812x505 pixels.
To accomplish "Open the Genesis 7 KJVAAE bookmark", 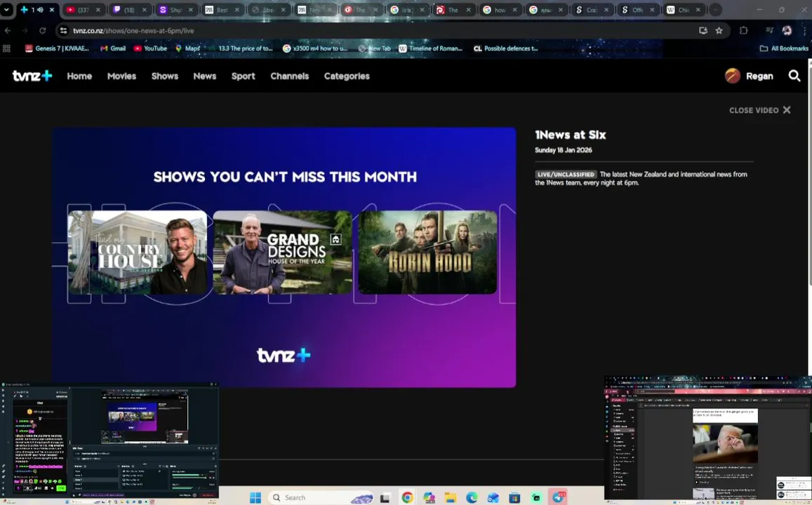I will [57, 48].
